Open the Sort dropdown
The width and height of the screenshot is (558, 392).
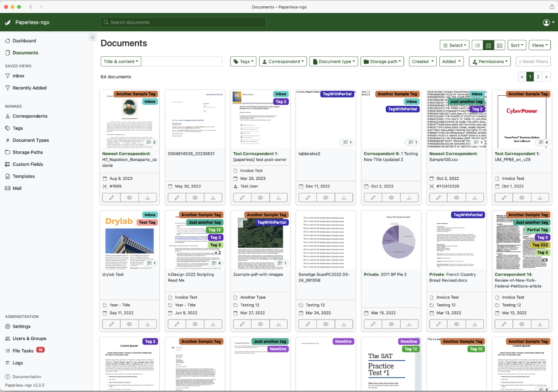pos(516,45)
